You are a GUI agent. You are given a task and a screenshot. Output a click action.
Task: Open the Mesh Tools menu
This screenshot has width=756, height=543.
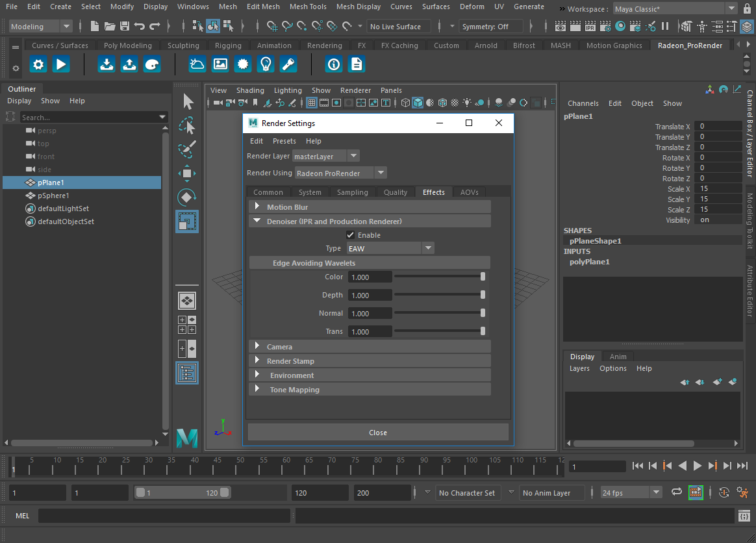point(308,6)
